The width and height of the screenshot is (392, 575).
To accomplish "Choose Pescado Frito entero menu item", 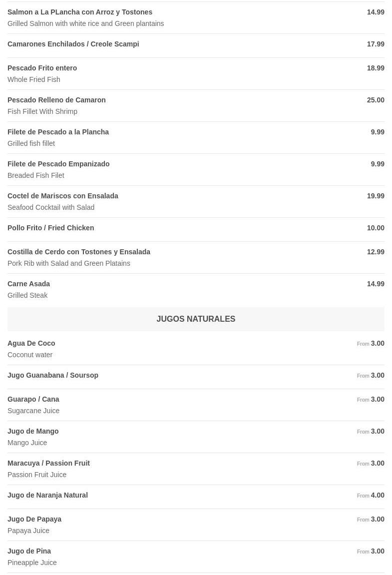I will tap(42, 68).
